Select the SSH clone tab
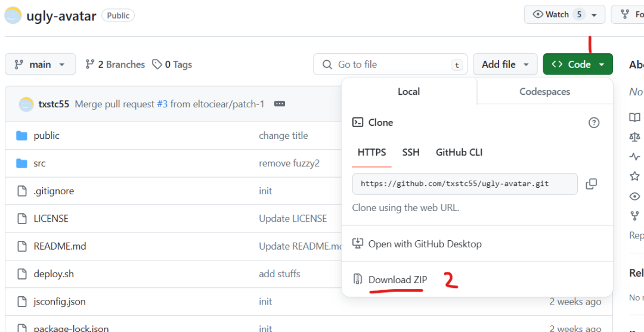 [x=411, y=153]
